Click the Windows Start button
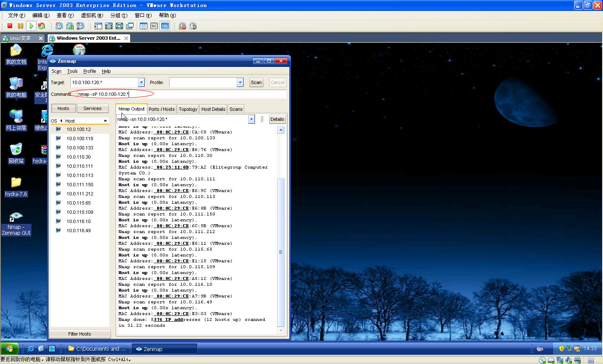 (x=10, y=349)
